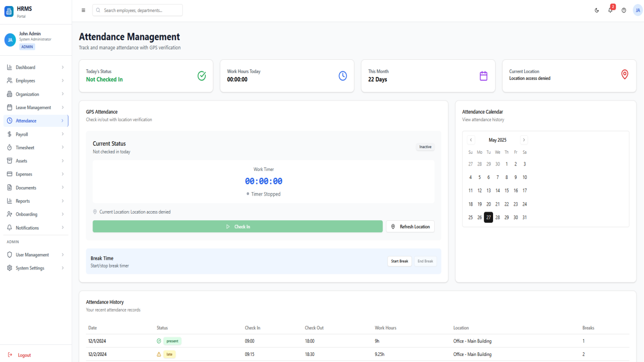The height and width of the screenshot is (362, 644).
Task: Expand the Employees menu chevron
Action: click(62, 80)
